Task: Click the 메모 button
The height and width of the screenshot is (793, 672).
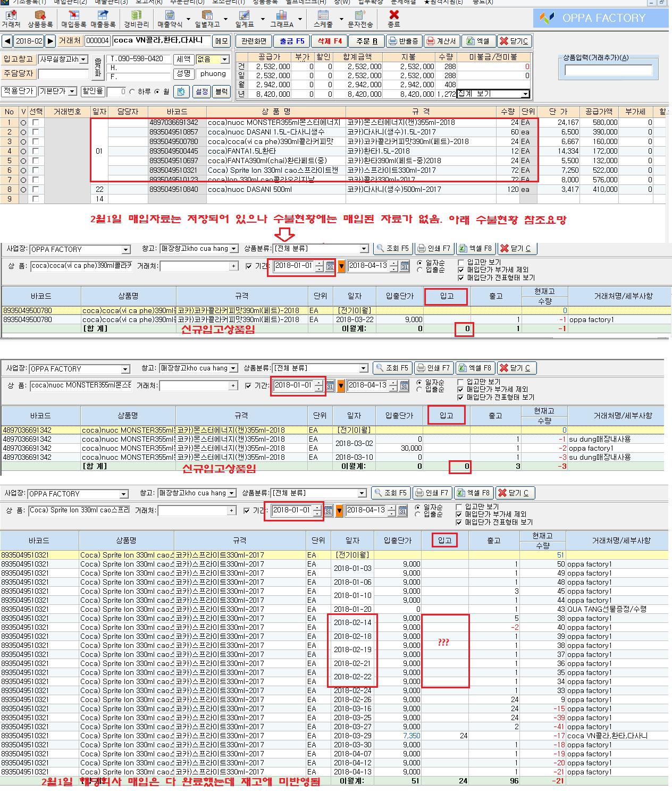Action: [x=221, y=41]
